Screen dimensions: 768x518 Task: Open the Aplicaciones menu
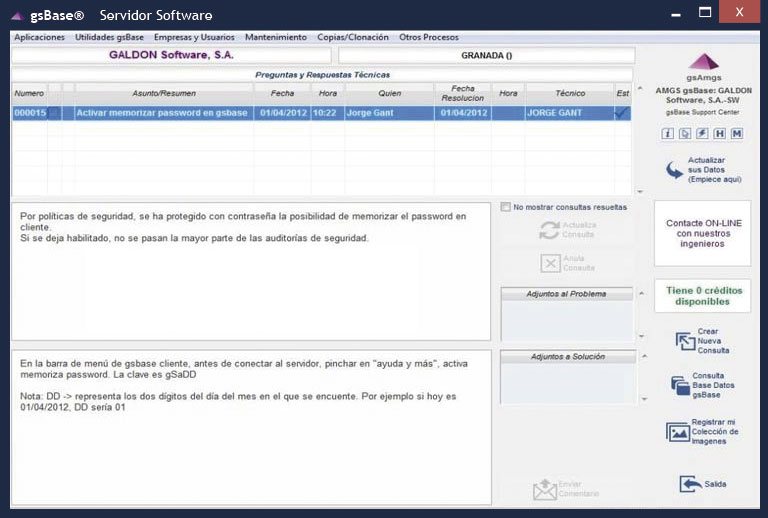click(x=39, y=37)
